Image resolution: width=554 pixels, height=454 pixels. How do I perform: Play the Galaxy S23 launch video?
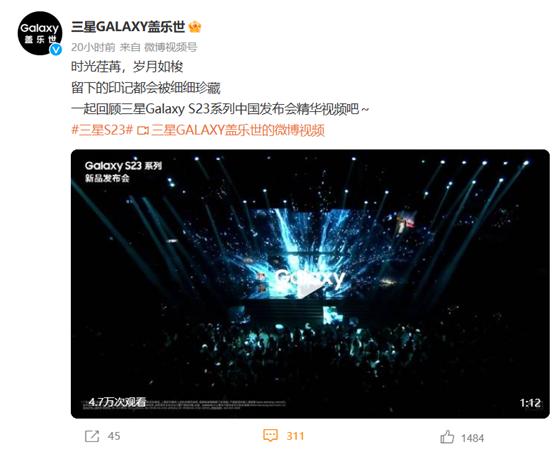tap(310, 289)
